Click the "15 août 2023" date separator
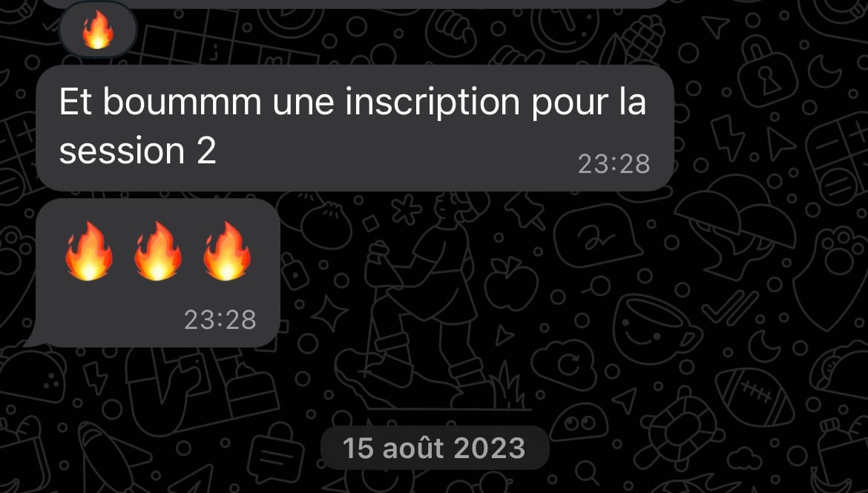This screenshot has width=868, height=493. [434, 448]
